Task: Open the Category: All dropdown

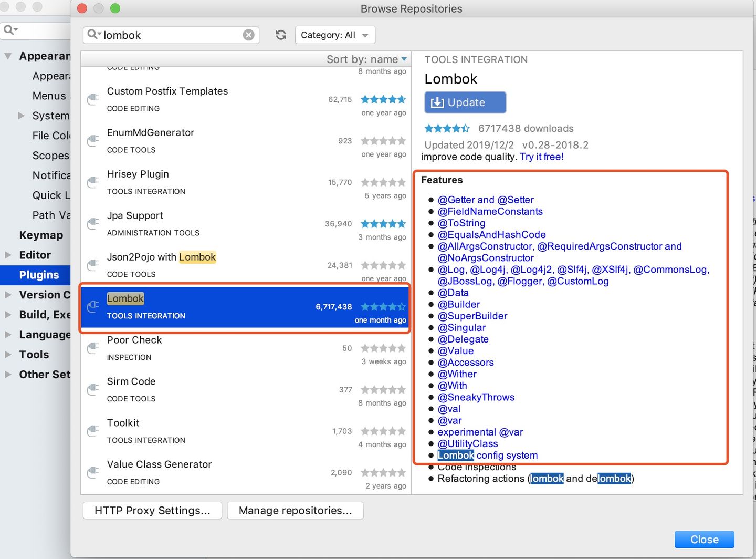Action: (x=335, y=35)
